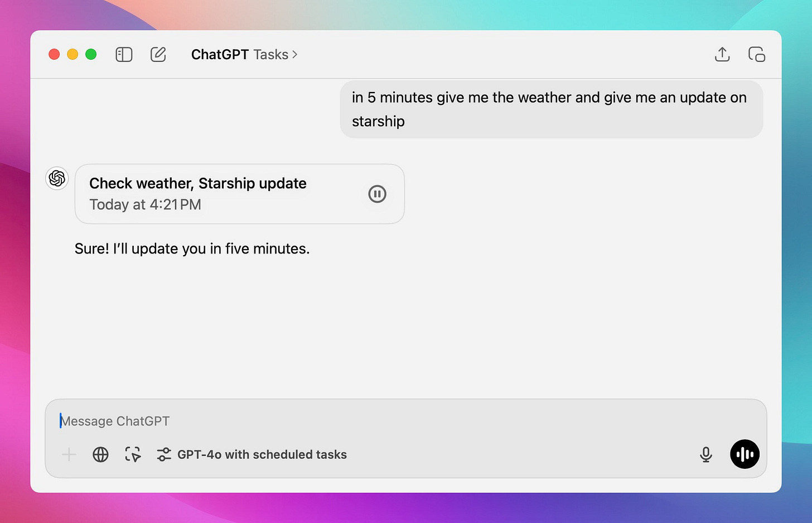Focus the Message ChatGPT input field

tap(406, 421)
